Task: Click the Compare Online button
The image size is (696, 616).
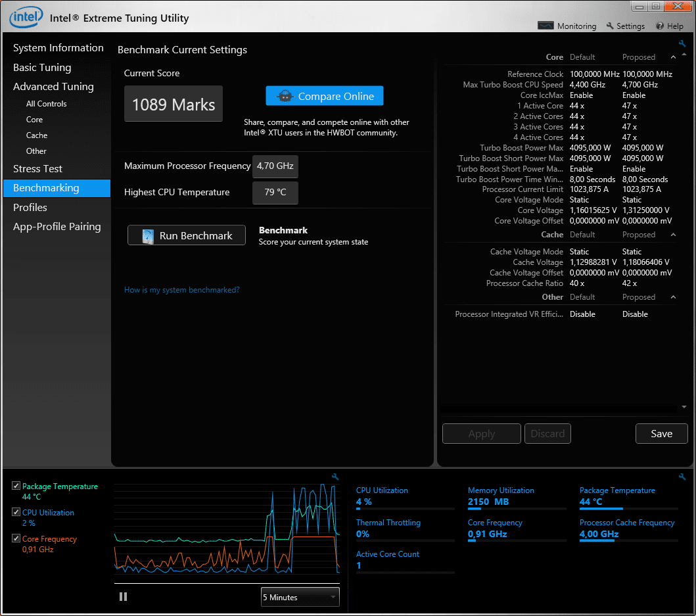Action: click(325, 96)
